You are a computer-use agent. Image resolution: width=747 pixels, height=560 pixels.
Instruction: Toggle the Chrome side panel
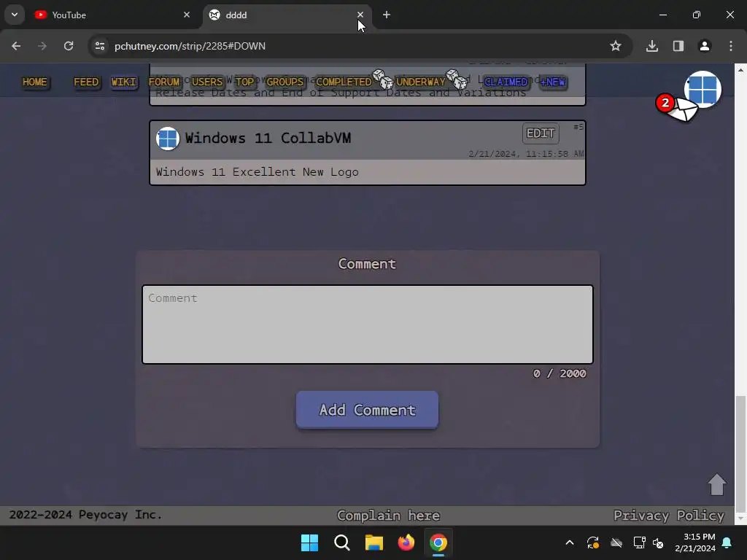(678, 46)
